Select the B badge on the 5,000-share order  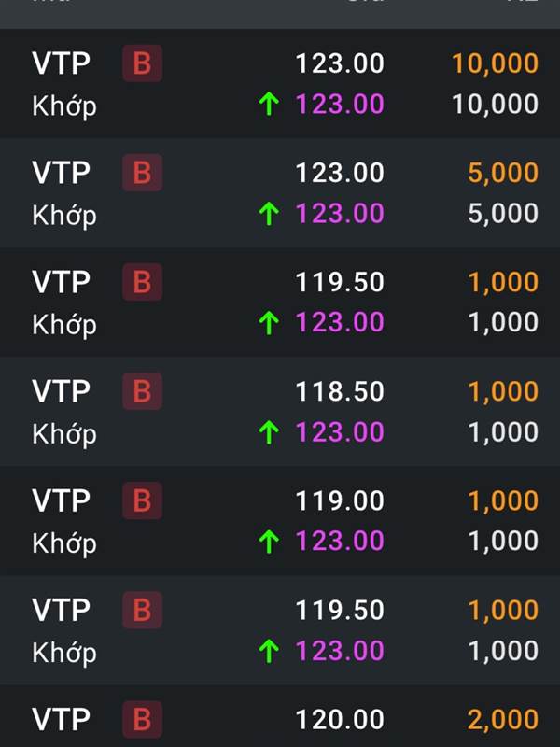(x=143, y=173)
